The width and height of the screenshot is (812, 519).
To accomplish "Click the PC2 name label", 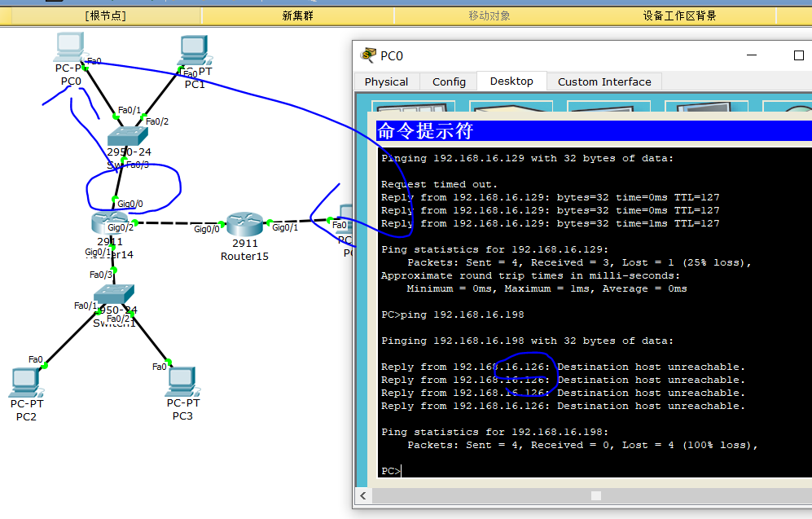I will (26, 417).
